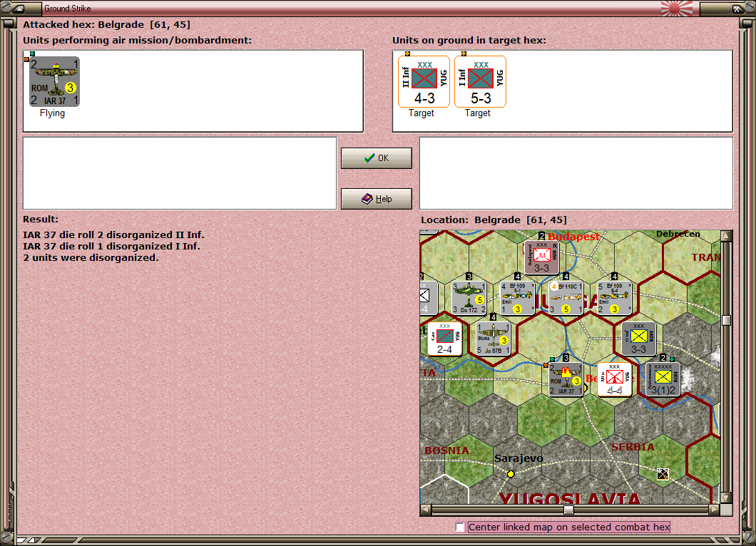Click the horizontal map scrollbar thumb
Viewport: 756px width, 546px height.
tap(568, 510)
